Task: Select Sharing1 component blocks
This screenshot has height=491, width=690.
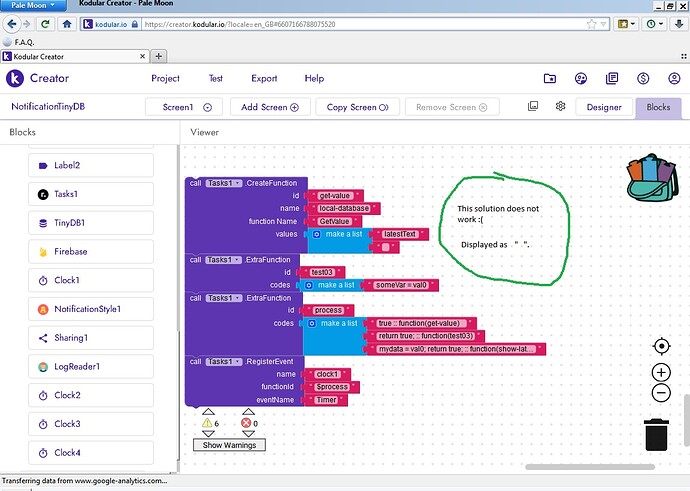Action: 91,338
